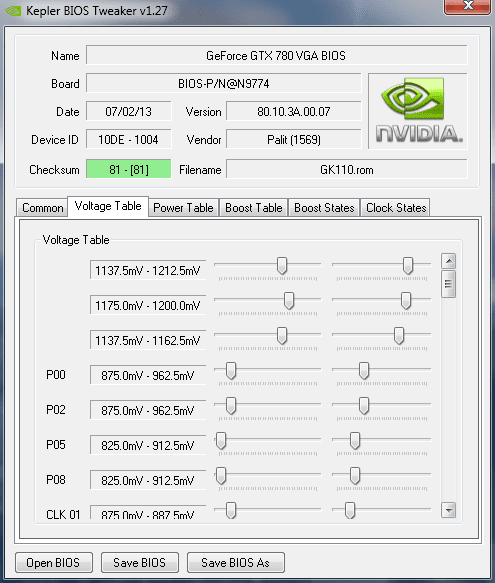495x583 pixels.
Task: Click the Version field 80.10.3A.00.07
Action: [294, 111]
